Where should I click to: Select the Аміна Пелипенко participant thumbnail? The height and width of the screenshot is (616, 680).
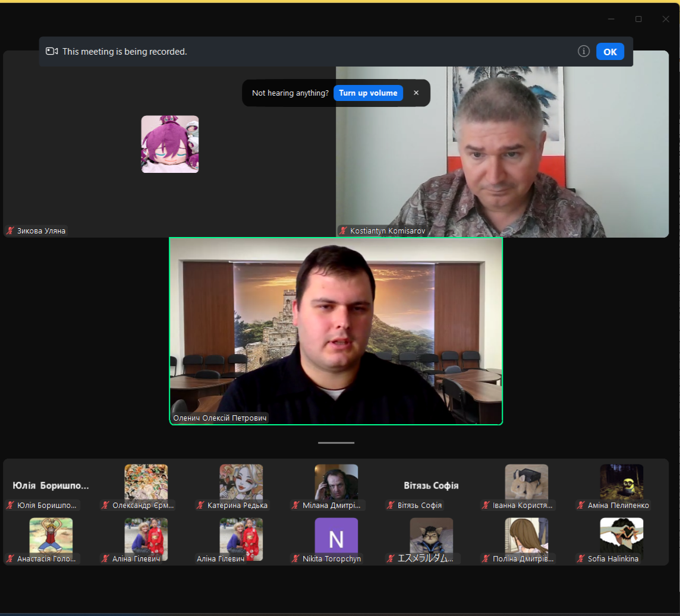(621, 484)
